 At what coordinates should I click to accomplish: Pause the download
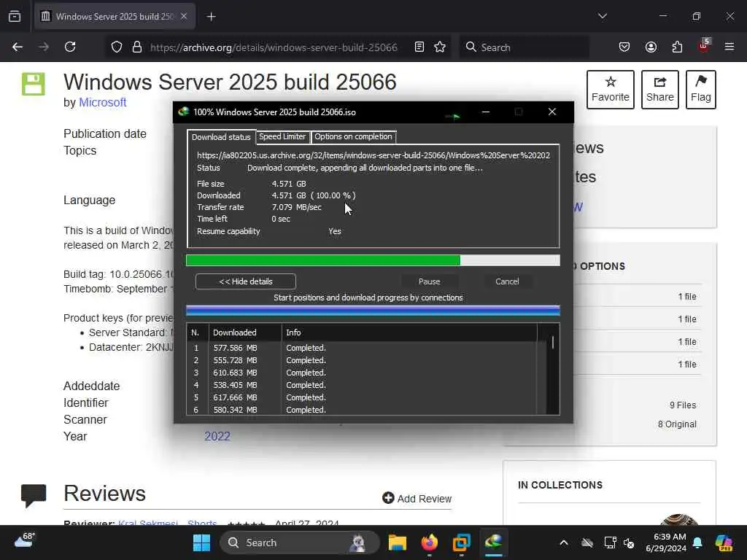[429, 281]
